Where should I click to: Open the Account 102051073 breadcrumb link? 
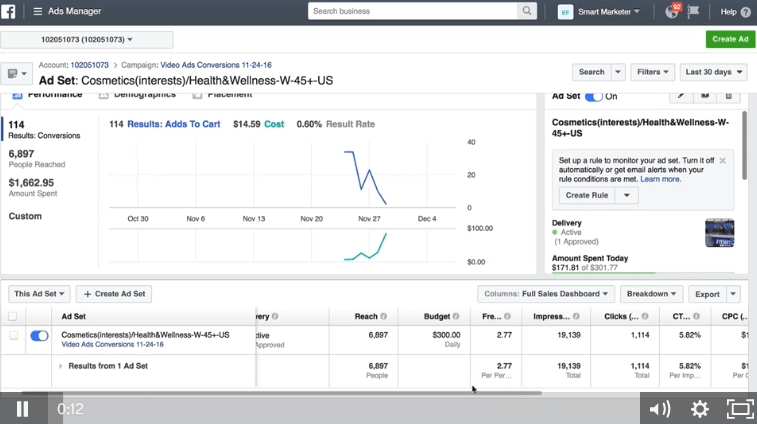pos(90,65)
